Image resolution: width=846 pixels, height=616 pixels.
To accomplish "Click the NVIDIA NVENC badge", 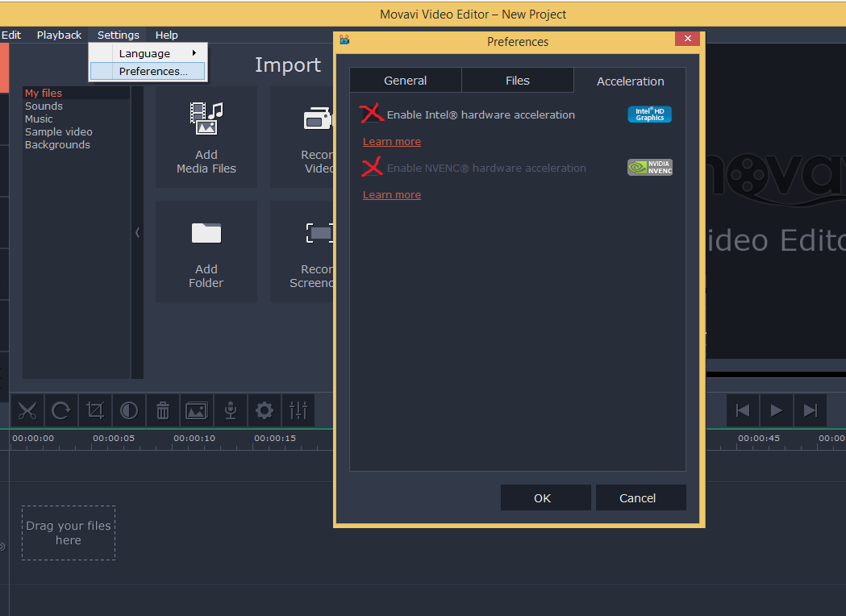I will [x=649, y=167].
